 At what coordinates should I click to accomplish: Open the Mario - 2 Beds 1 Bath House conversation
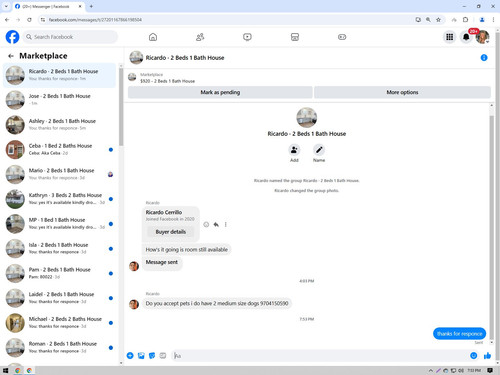click(59, 174)
